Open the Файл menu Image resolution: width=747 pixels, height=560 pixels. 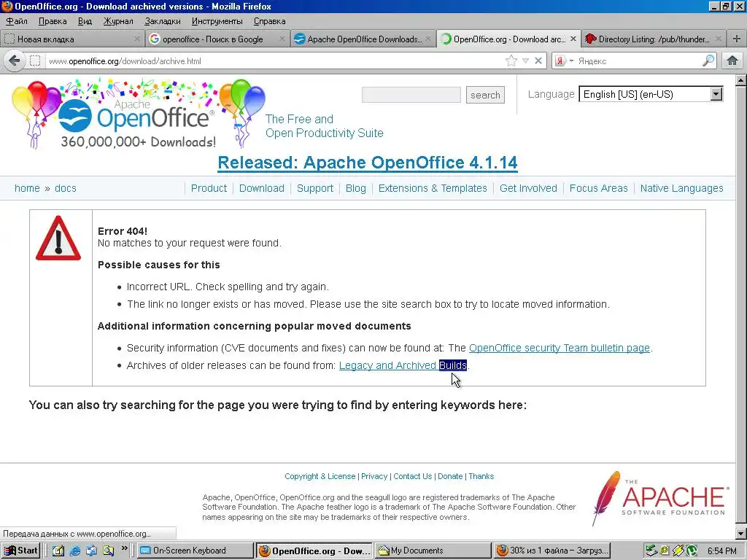click(x=17, y=21)
